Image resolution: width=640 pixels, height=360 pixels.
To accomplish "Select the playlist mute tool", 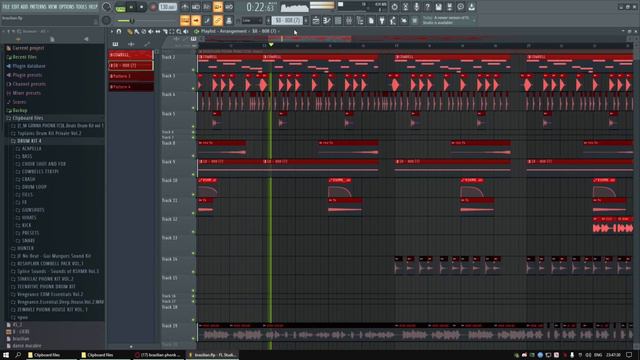I will pyautogui.click(x=151, y=31).
